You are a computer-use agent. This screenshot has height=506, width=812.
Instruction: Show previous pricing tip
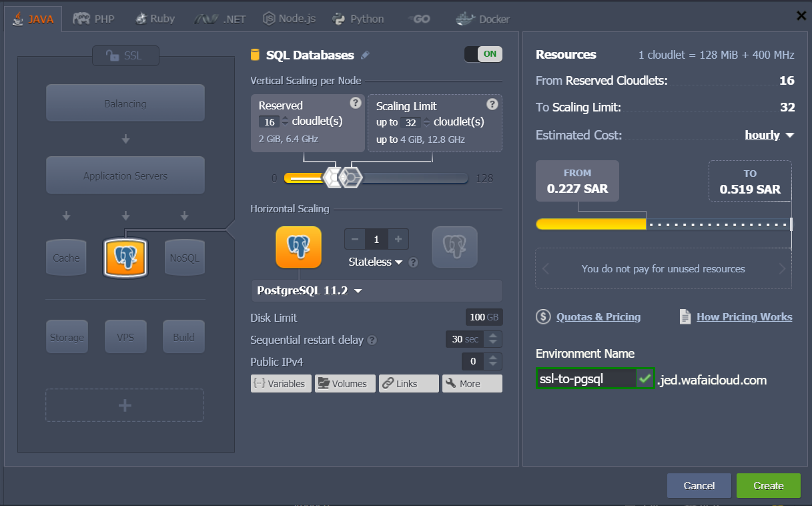pos(545,269)
